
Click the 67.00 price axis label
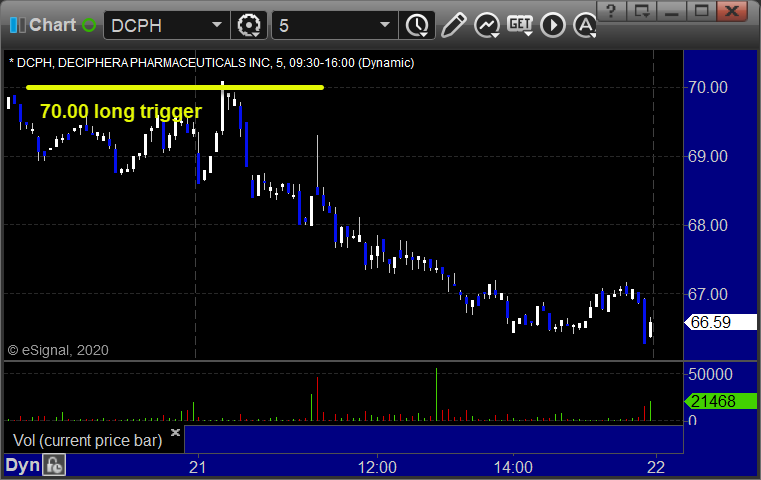click(708, 295)
